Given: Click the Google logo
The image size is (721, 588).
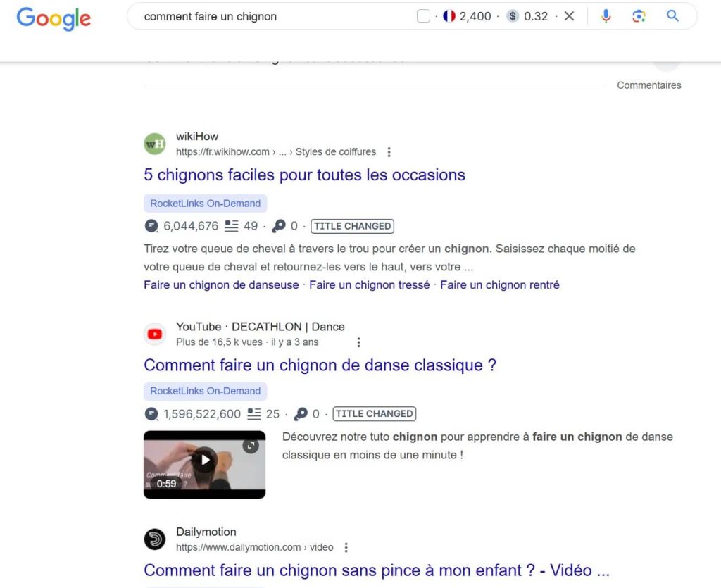Looking at the screenshot, I should (x=54, y=18).
